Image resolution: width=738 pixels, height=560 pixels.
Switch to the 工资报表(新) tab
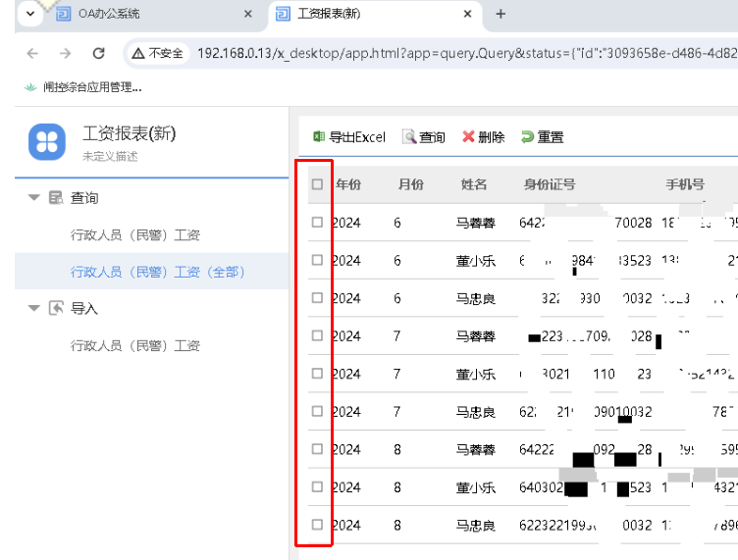coord(376,15)
